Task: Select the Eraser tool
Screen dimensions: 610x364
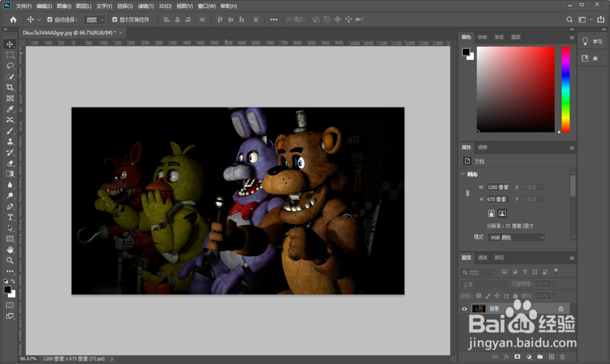Action: 10,163
